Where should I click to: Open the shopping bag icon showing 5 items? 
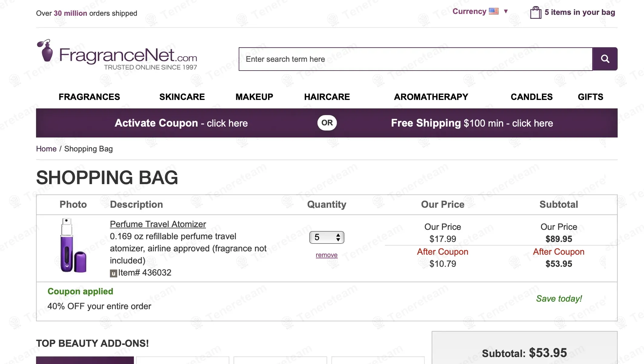pos(536,13)
